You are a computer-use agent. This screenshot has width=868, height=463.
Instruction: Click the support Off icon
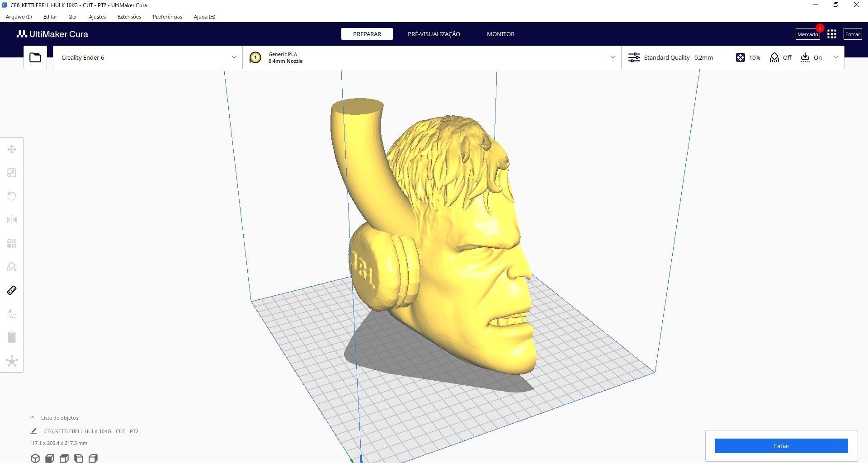point(774,57)
